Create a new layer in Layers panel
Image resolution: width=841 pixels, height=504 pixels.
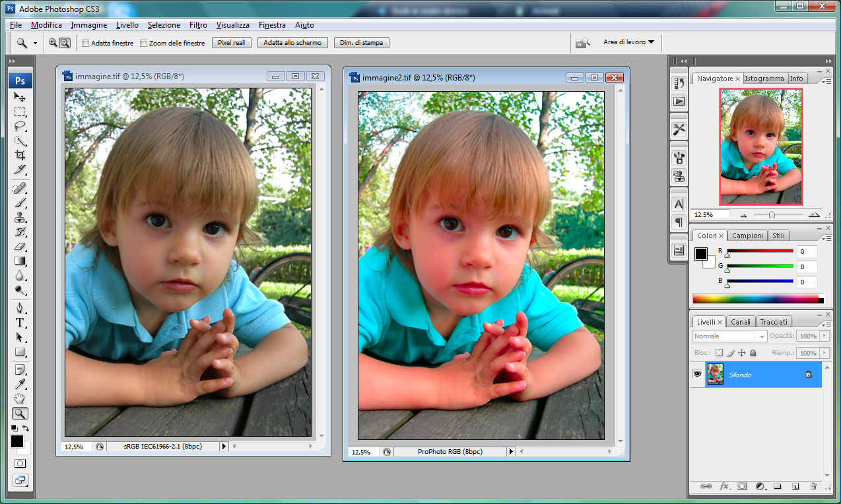point(795,486)
